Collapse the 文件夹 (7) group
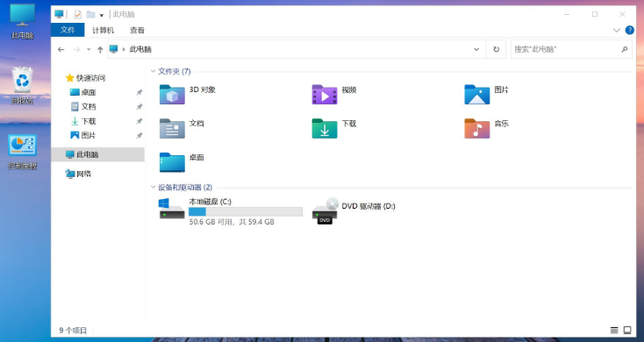 pyautogui.click(x=154, y=71)
